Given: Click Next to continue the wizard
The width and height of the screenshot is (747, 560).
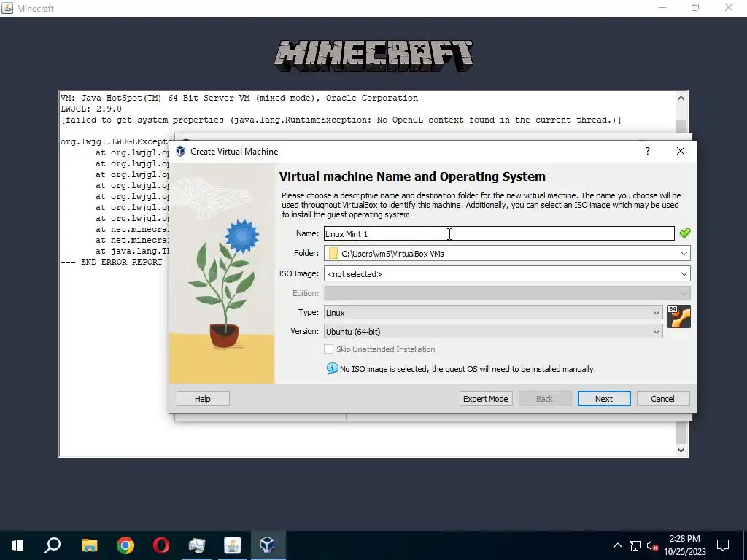Looking at the screenshot, I should 603,399.
